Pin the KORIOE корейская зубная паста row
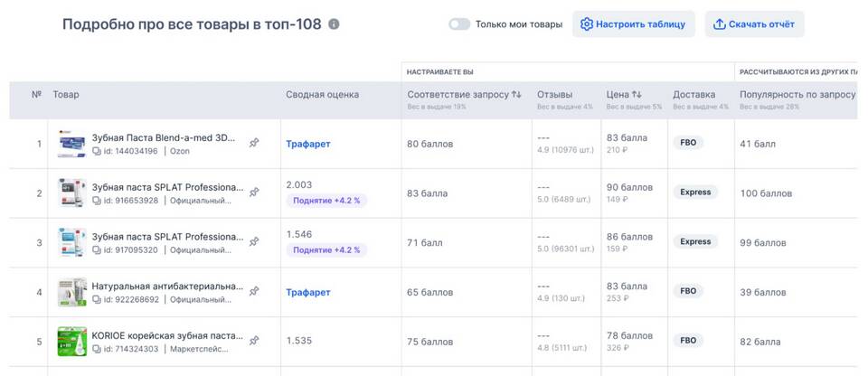The width and height of the screenshot is (868, 376). pyautogui.click(x=254, y=341)
